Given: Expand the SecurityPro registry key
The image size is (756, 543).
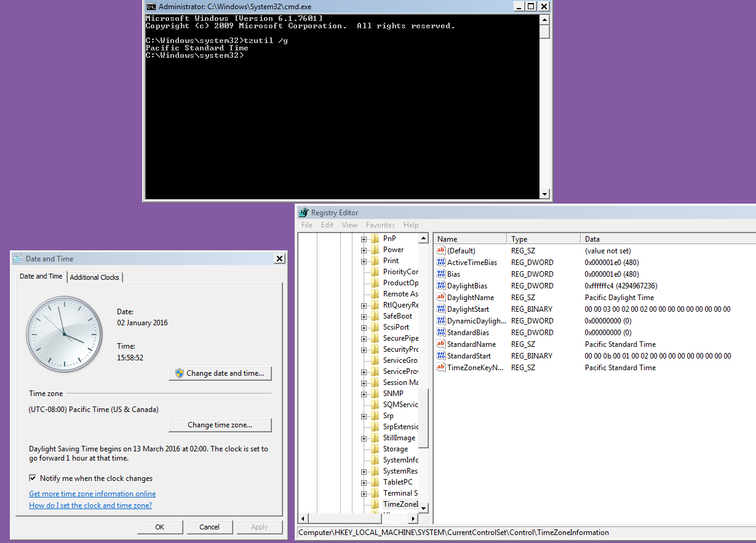Looking at the screenshot, I should pos(364,349).
